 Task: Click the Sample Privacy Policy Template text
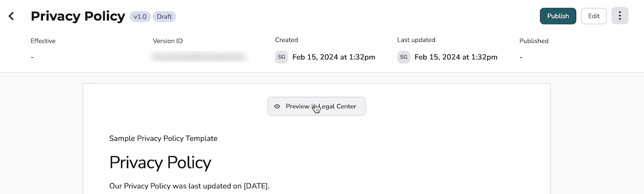point(163,138)
